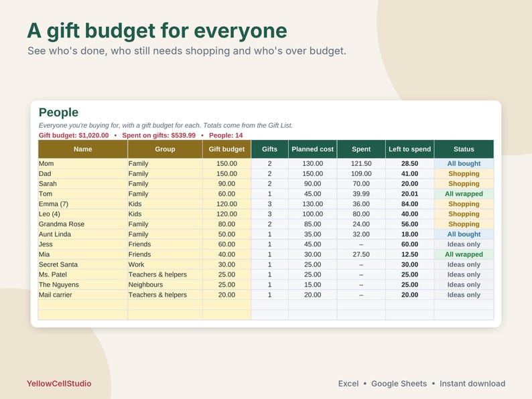532x399 pixels.
Task: Click the Name column header
Action: click(83, 149)
